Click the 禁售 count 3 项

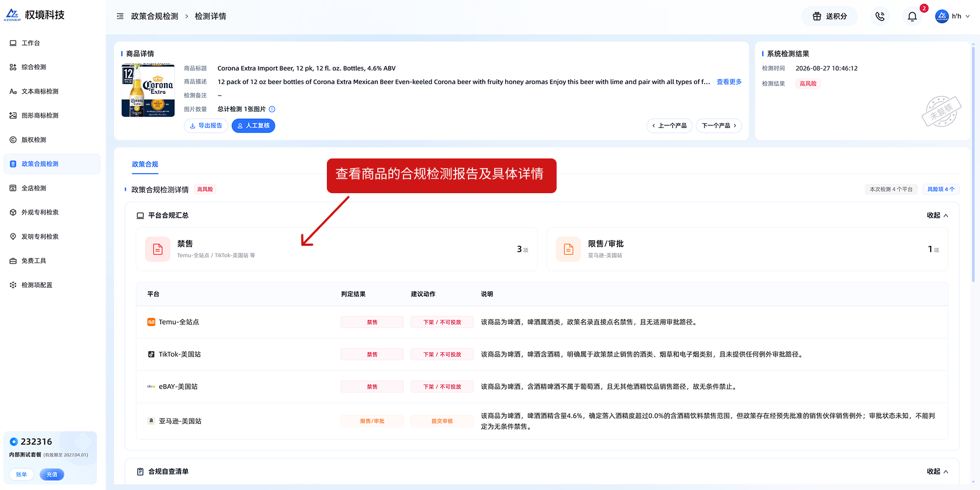point(522,249)
